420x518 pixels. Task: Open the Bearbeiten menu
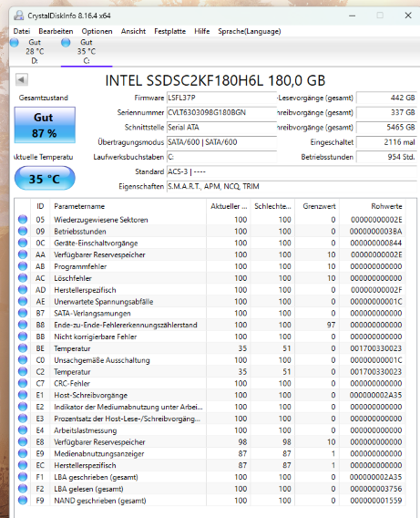pos(56,31)
